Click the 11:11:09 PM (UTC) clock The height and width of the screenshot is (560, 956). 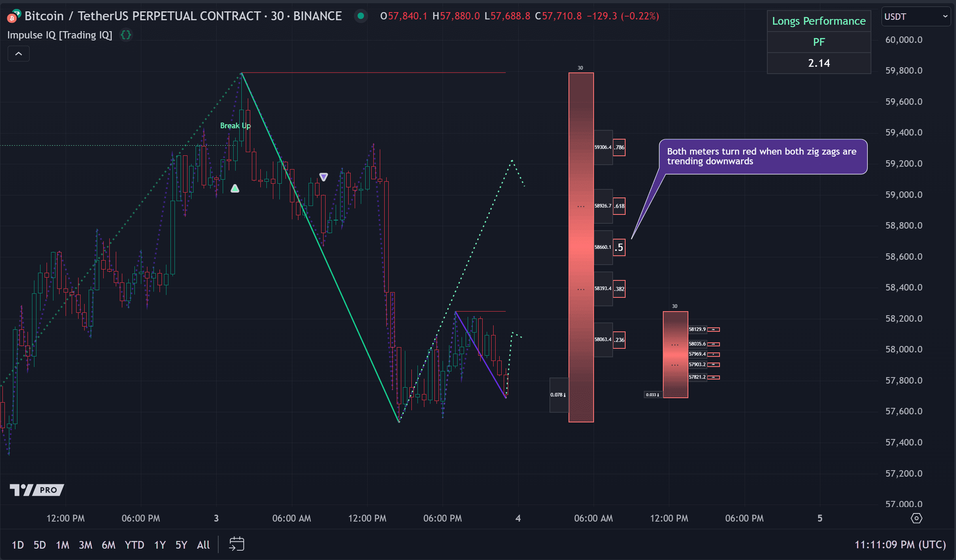[900, 545]
